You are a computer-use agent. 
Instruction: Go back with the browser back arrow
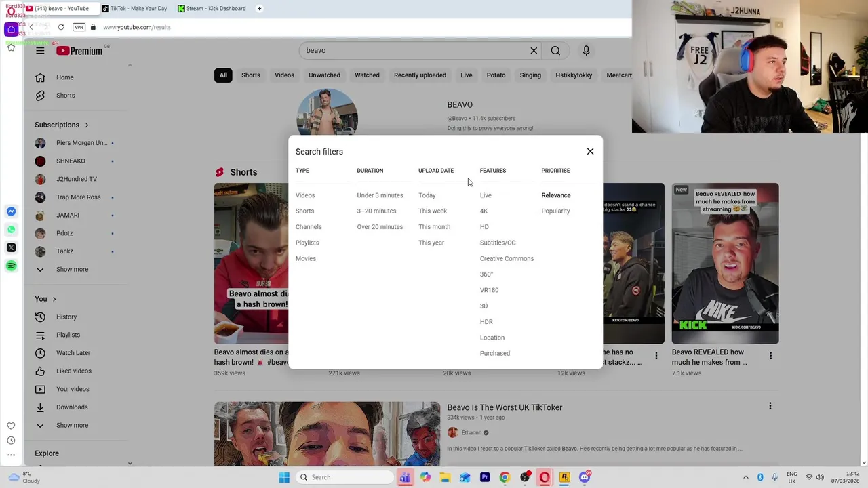tap(31, 27)
